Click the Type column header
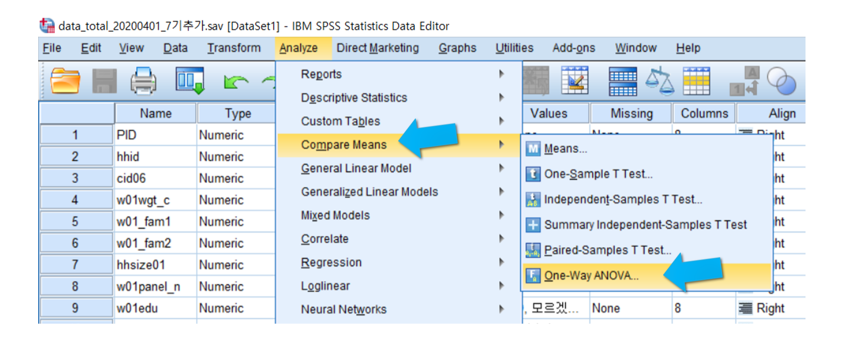This screenshot has height=343, width=868. pyautogui.click(x=237, y=113)
